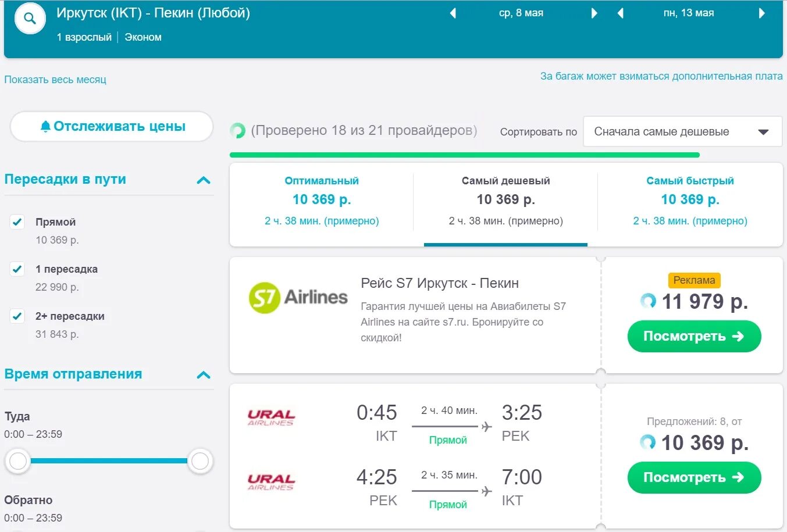
Task: Click the S7 Airlines logo
Action: click(298, 297)
